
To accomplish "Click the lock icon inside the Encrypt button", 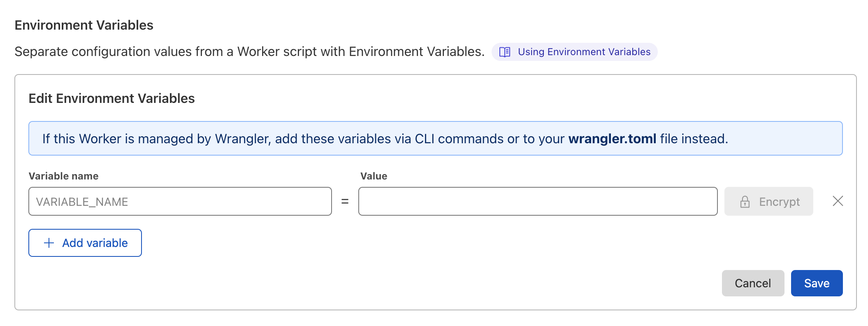I will point(745,201).
